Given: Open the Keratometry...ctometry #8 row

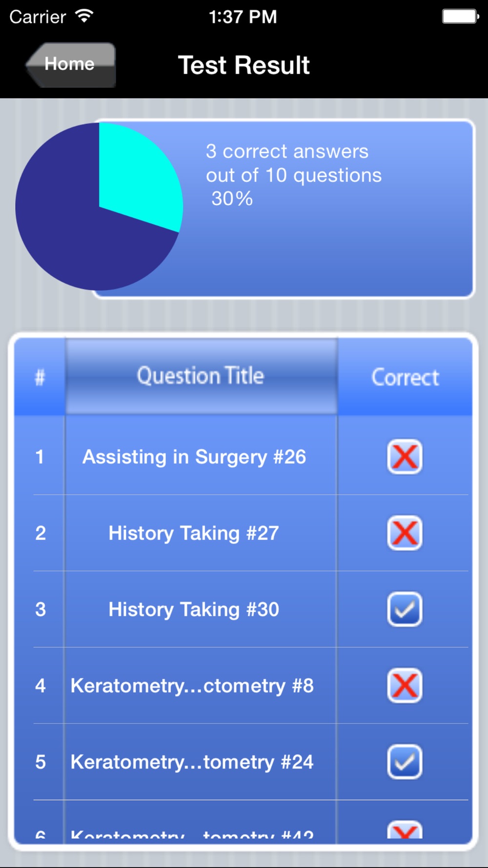Looking at the screenshot, I should pyautogui.click(x=192, y=685).
